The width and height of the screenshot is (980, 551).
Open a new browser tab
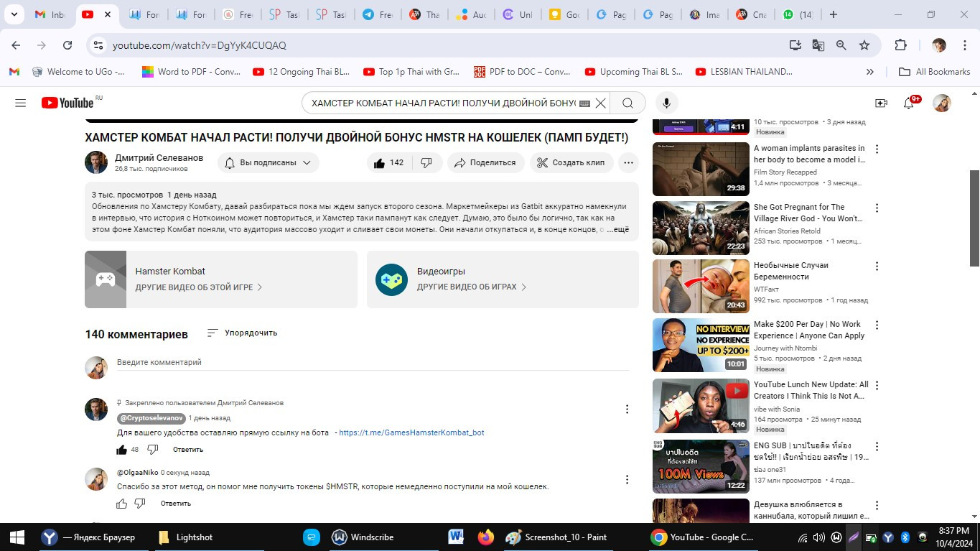[x=833, y=14]
